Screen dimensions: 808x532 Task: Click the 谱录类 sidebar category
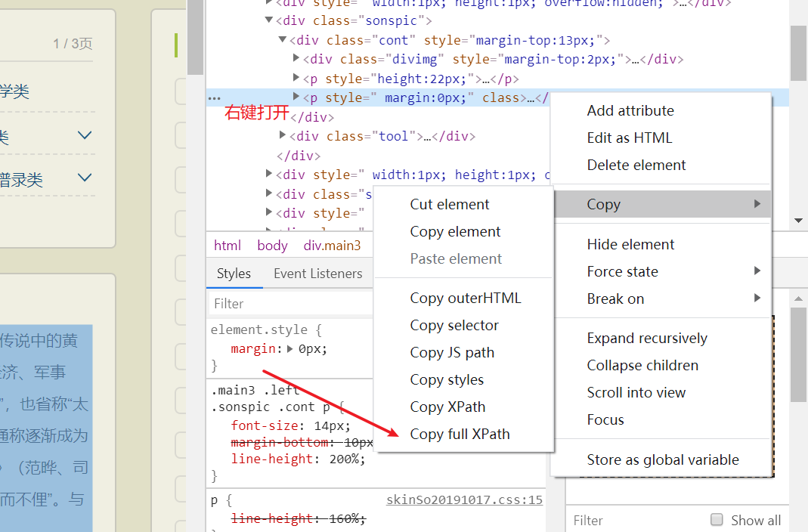[21, 181]
